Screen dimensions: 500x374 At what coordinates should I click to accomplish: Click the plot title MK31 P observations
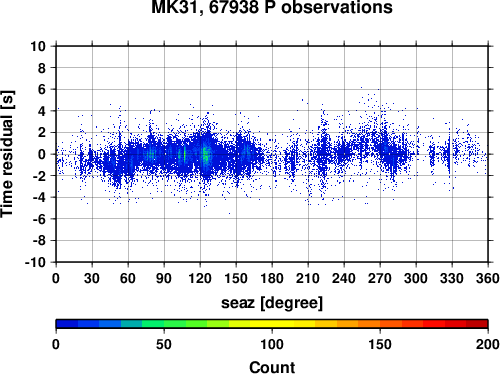coord(272,7)
